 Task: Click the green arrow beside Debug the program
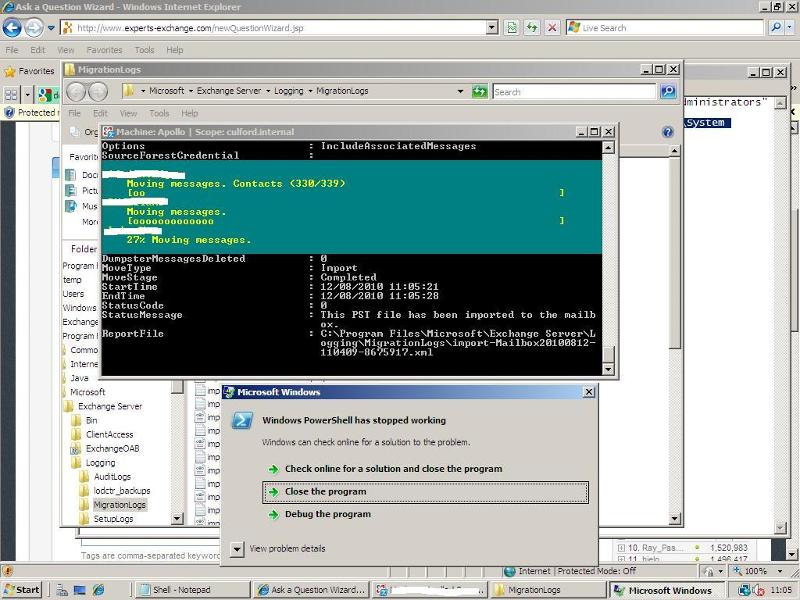pos(272,514)
